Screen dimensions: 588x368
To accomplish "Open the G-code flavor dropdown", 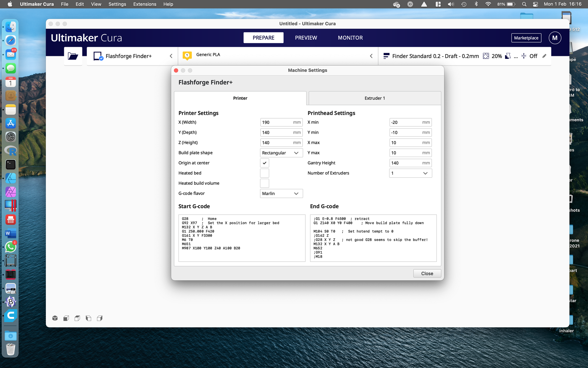I will click(281, 194).
